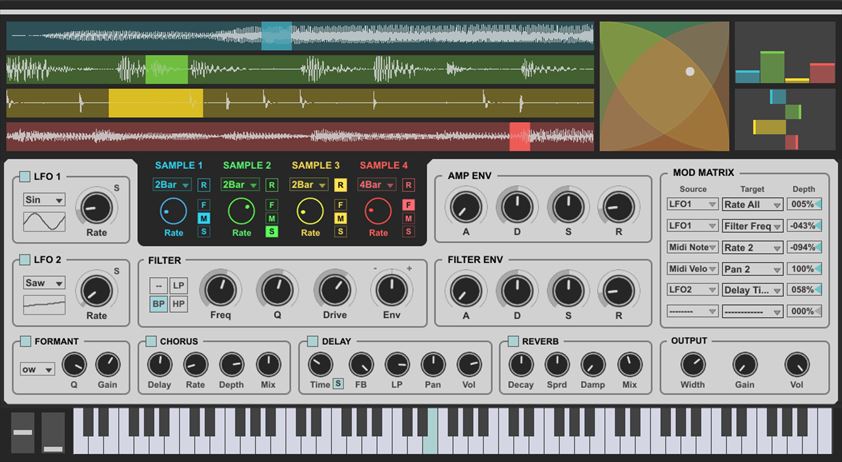Enable the Reverb effect checkbox
The image size is (842, 462).
[513, 341]
